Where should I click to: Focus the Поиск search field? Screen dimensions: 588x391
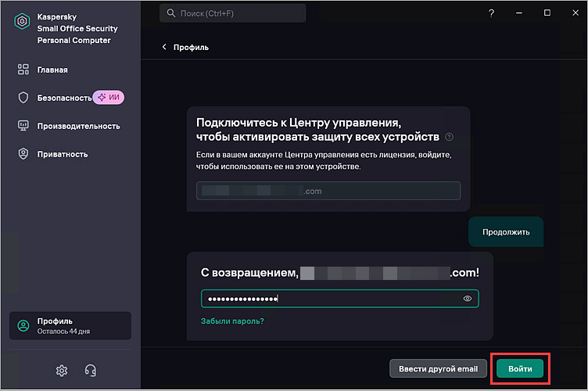(x=232, y=13)
